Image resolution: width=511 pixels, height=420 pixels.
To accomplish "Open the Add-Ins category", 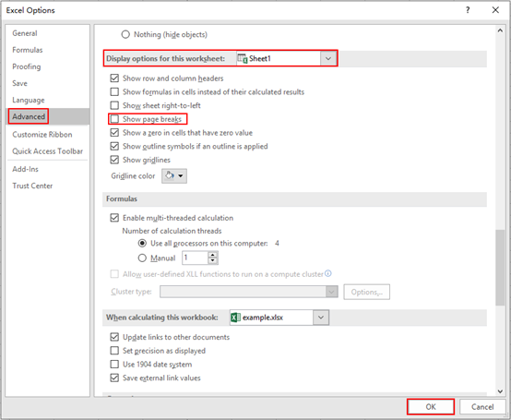I will click(25, 169).
